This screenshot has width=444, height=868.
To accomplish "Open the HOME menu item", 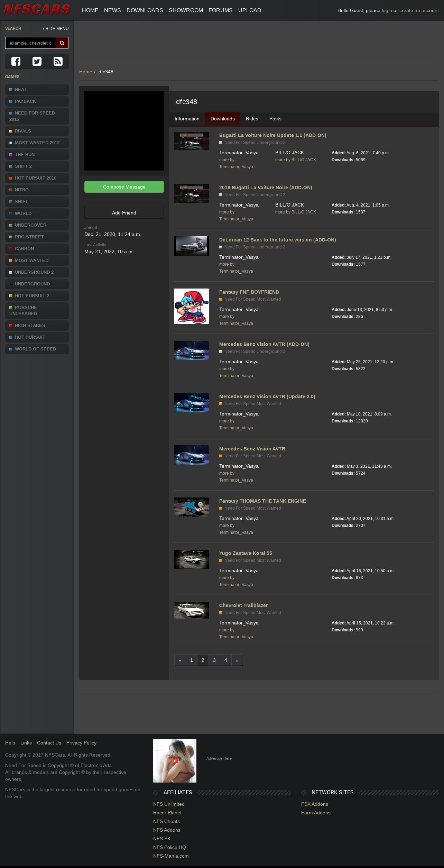I will click(90, 10).
